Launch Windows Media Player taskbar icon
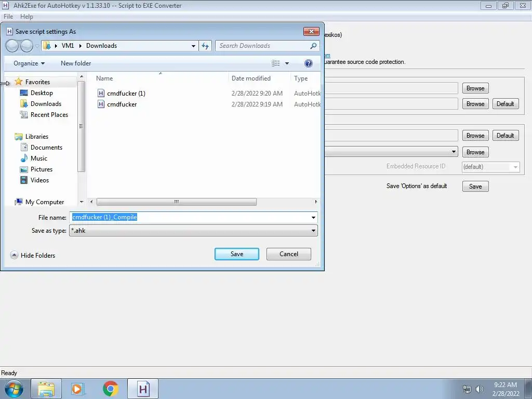 click(x=78, y=389)
